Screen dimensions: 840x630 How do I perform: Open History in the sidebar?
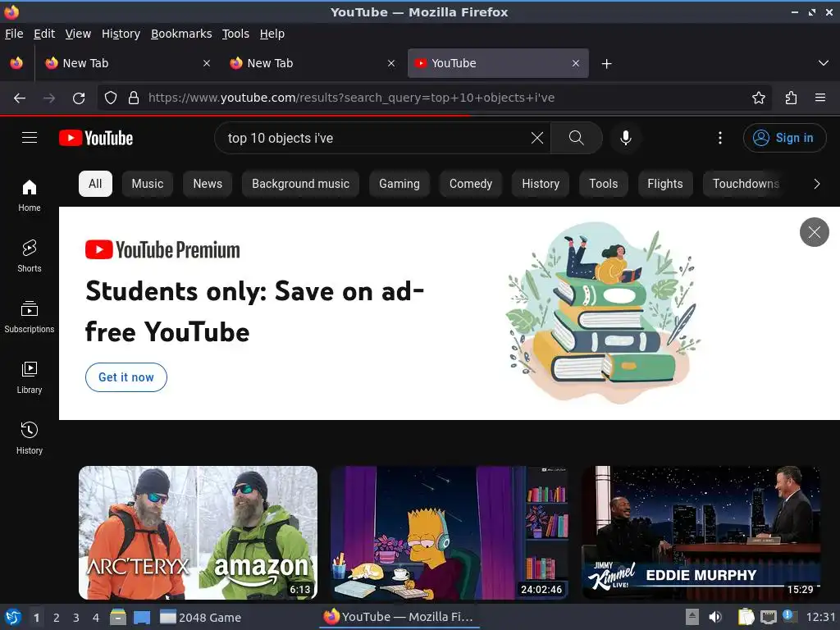pyautogui.click(x=30, y=438)
